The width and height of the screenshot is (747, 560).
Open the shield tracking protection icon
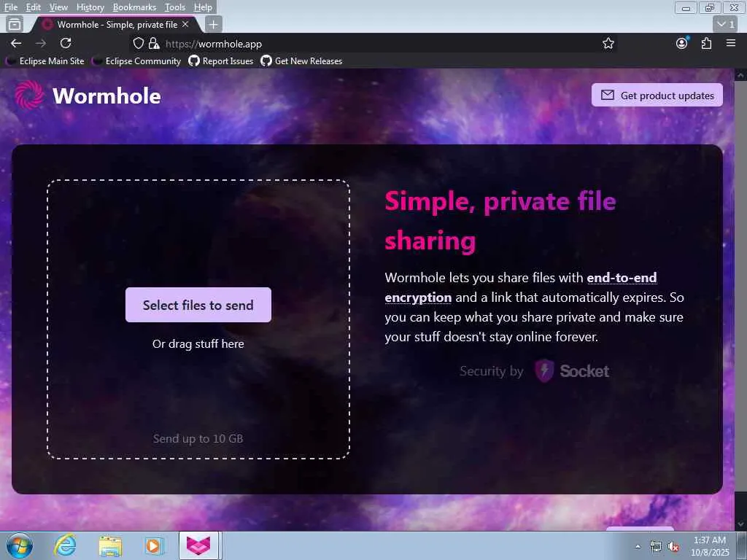coord(138,43)
